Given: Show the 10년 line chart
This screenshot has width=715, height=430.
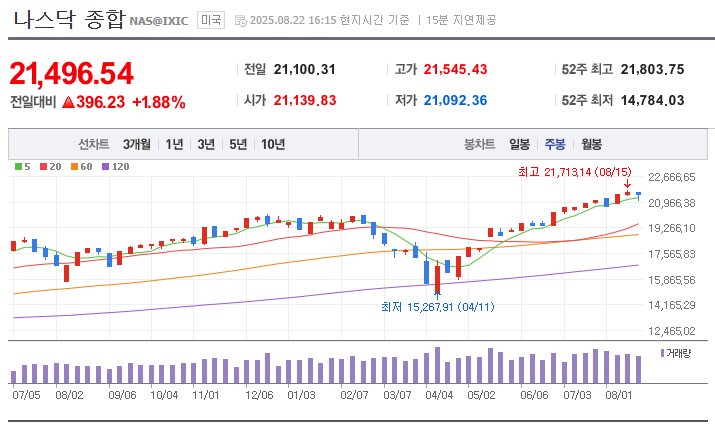Looking at the screenshot, I should point(273,145).
